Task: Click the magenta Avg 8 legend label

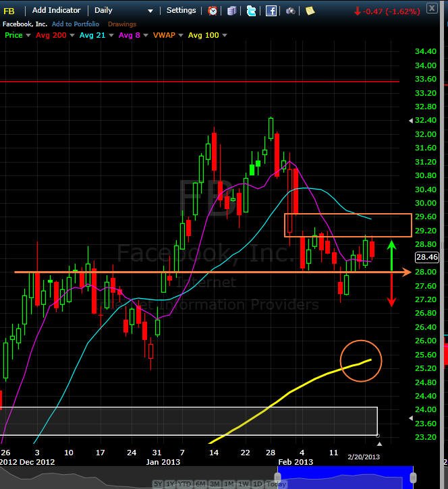Action: pyautogui.click(x=129, y=35)
